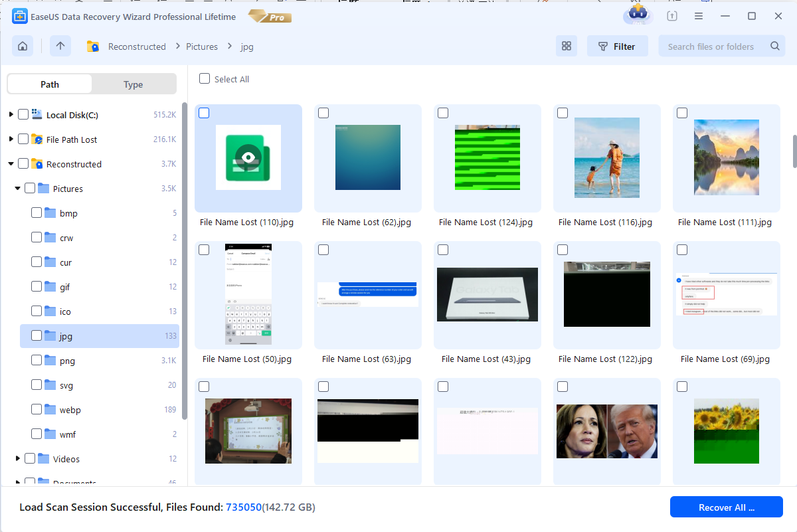
Task: Check the Select All checkbox
Action: 205,78
